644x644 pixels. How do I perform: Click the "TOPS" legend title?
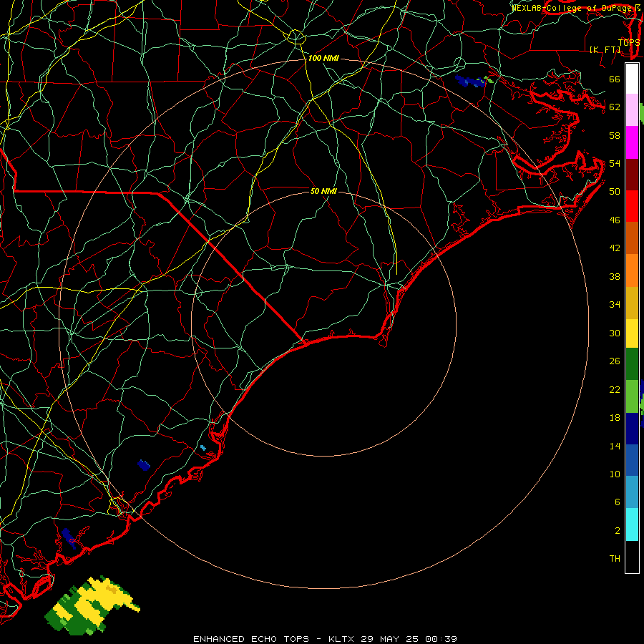click(629, 42)
